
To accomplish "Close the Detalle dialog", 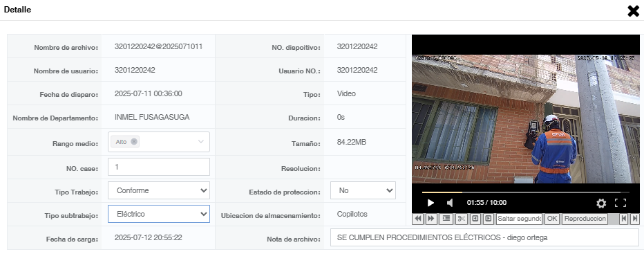I will [x=634, y=11].
